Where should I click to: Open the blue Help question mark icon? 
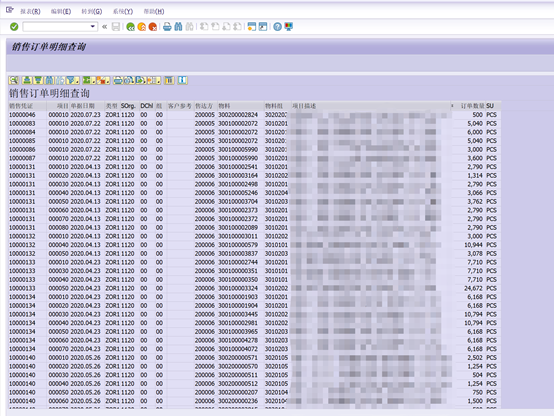click(x=278, y=27)
